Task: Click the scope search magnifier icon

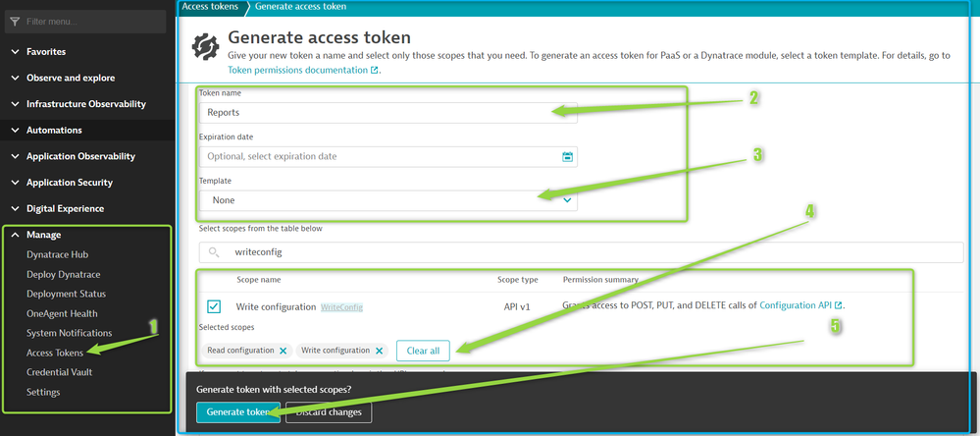Action: click(x=214, y=252)
